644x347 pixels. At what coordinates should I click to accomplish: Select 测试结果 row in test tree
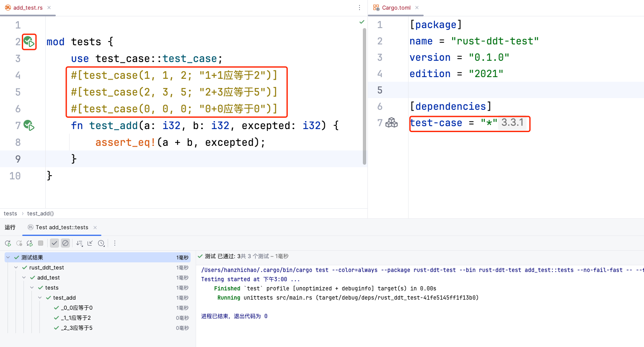[x=98, y=257]
